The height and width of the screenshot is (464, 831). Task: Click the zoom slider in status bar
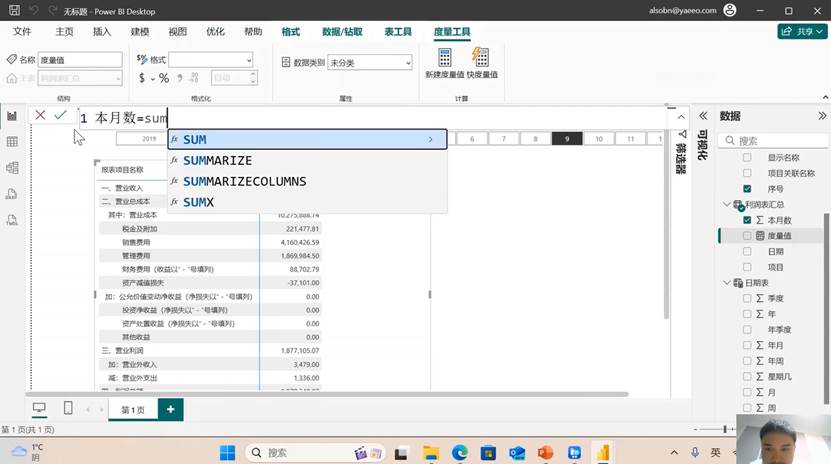tap(725, 429)
